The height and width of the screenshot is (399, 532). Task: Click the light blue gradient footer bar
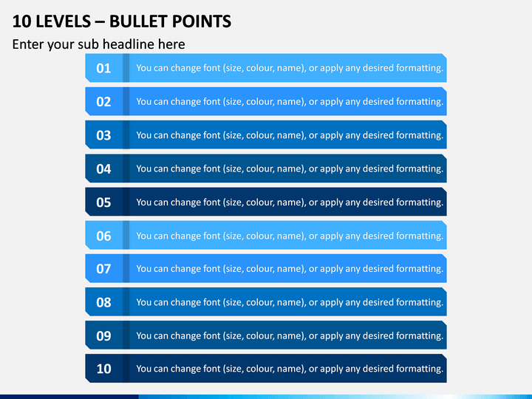pos(335,397)
